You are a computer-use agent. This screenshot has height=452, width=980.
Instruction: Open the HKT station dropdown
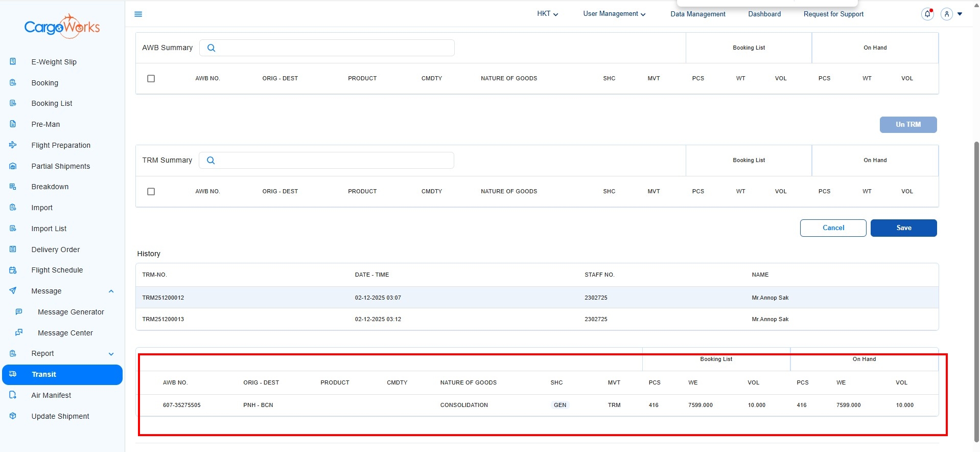547,14
